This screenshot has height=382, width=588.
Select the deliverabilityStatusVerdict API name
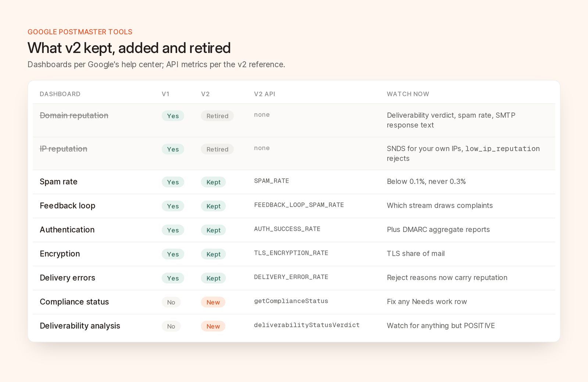pyautogui.click(x=306, y=325)
